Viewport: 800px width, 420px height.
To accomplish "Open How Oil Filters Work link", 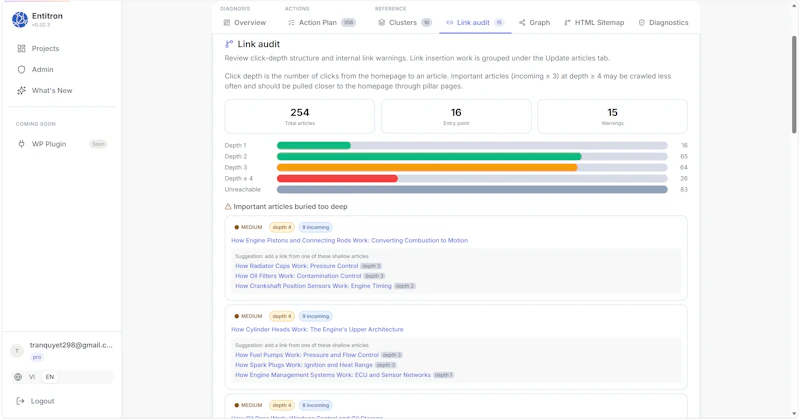I will click(298, 276).
